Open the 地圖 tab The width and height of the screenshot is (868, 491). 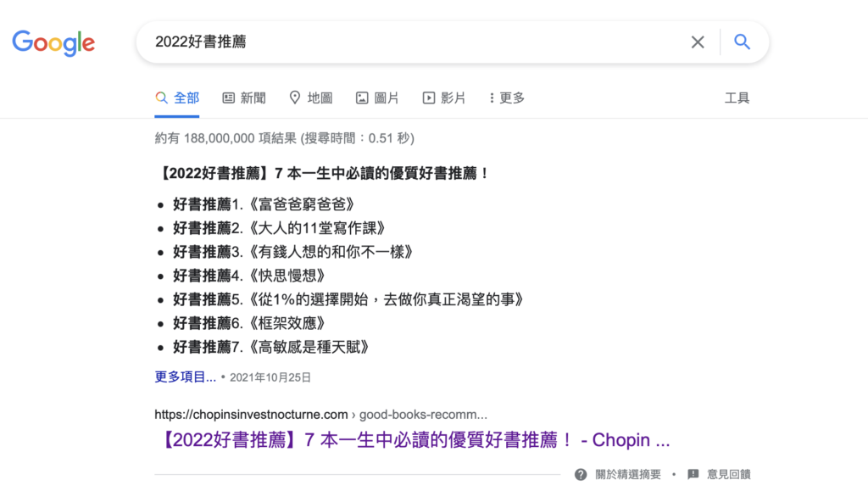point(310,98)
